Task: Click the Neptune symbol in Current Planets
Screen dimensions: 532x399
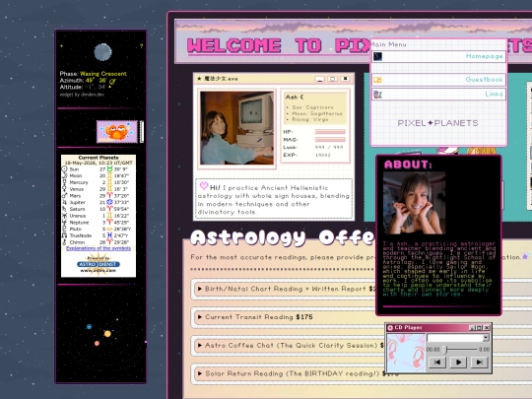Action: click(x=64, y=223)
